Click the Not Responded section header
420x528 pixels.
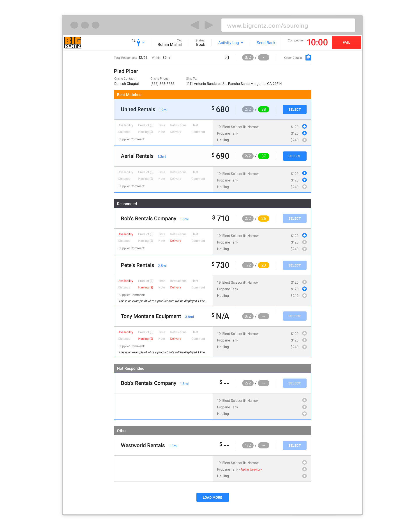point(212,368)
